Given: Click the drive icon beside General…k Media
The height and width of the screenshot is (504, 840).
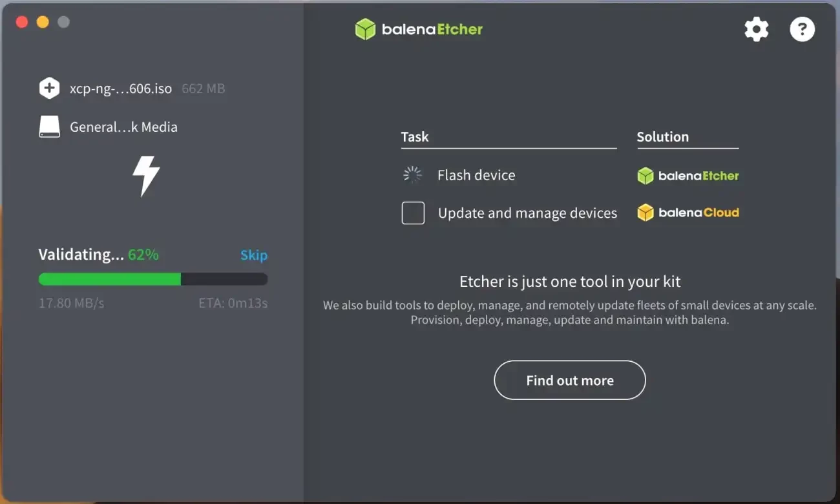Looking at the screenshot, I should tap(49, 127).
